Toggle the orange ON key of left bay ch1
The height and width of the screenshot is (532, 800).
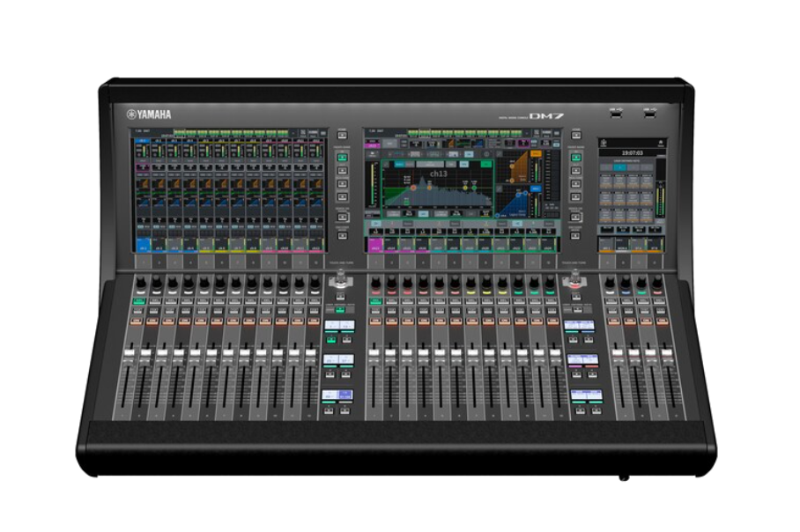136,321
